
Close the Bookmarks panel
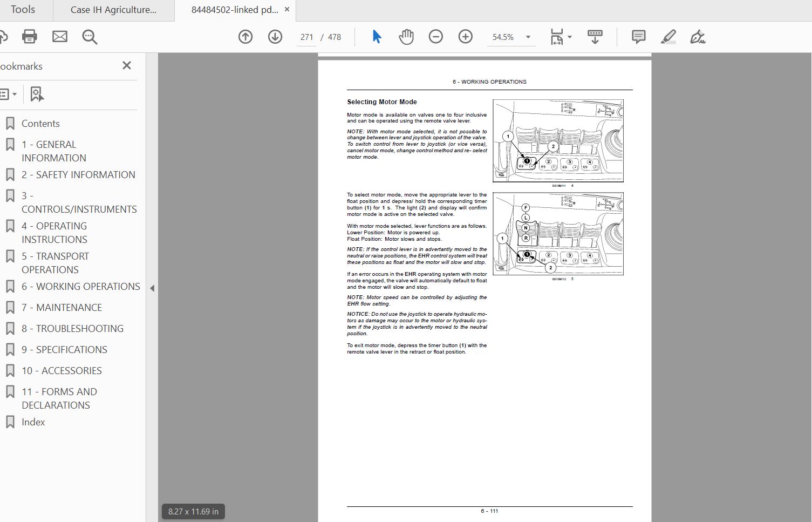point(127,65)
